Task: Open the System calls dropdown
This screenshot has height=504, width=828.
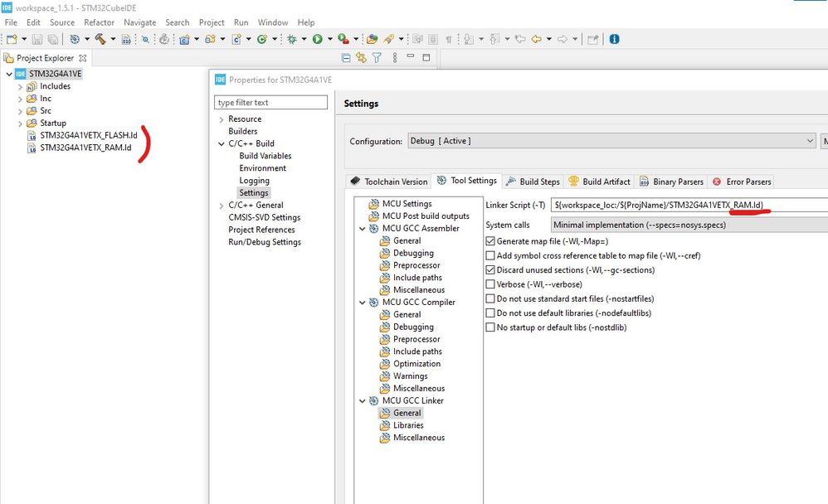Action: [x=689, y=225]
